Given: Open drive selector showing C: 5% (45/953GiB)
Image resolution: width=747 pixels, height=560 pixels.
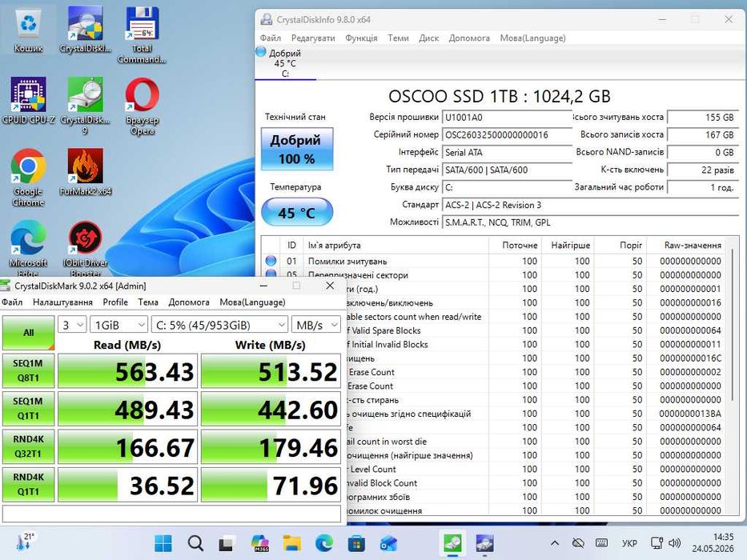Looking at the screenshot, I should [x=219, y=325].
